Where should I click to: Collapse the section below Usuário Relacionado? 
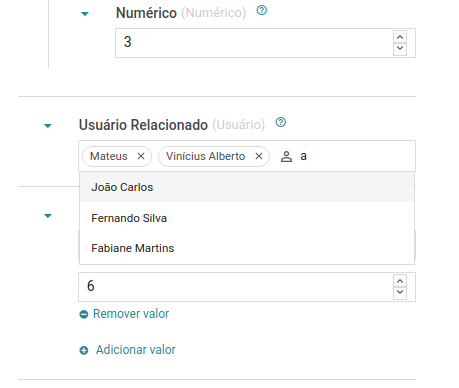(x=48, y=216)
